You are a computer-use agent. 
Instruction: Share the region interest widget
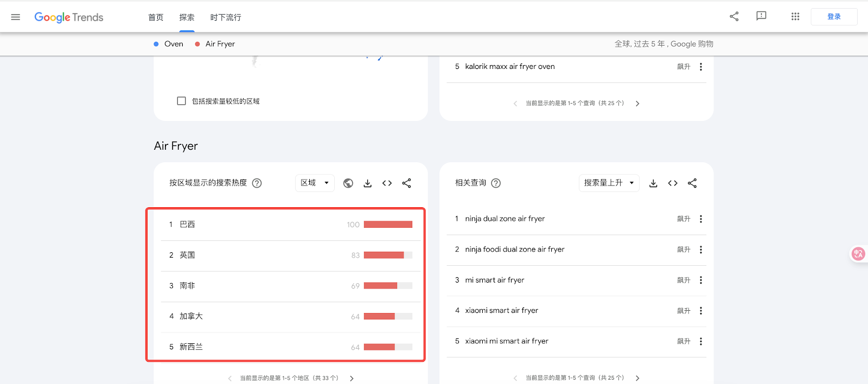tap(406, 183)
